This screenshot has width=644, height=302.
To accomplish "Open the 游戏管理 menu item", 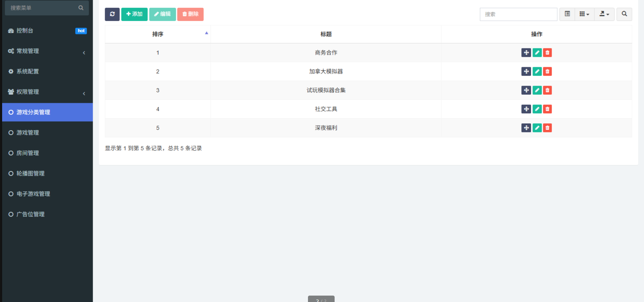I will (x=28, y=133).
